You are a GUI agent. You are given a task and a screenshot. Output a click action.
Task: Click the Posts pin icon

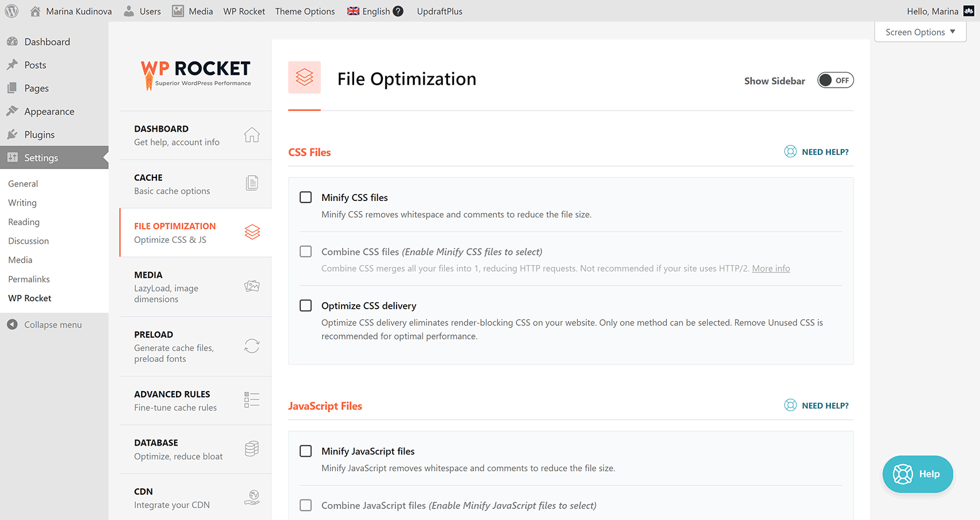[x=12, y=65]
